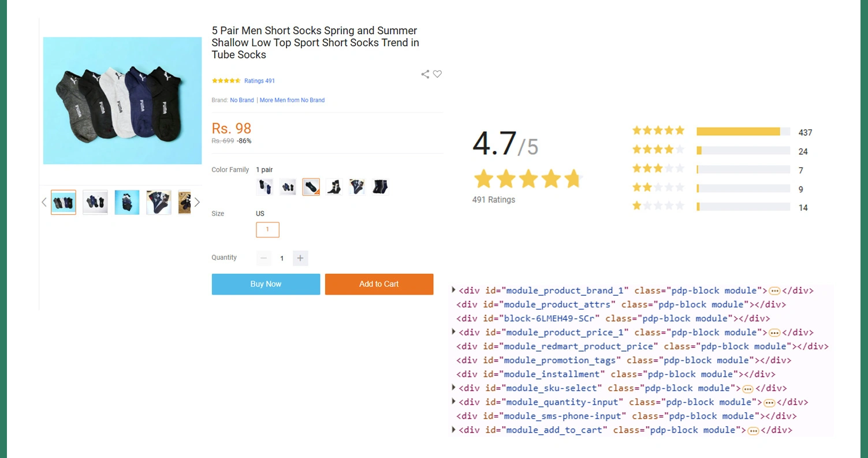
Task: Click the minus icon to decrease quantity
Action: tap(263, 258)
